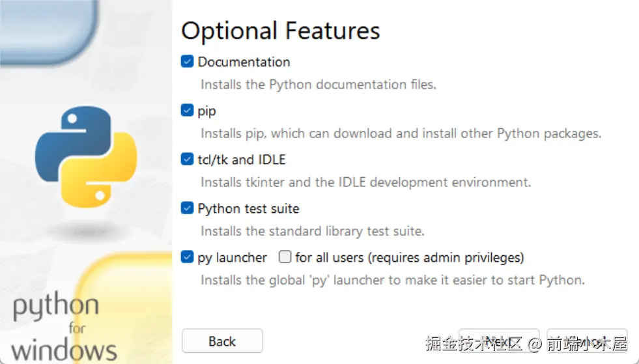Toggle the py launcher checkbox
639x364 pixels.
pyautogui.click(x=188, y=257)
